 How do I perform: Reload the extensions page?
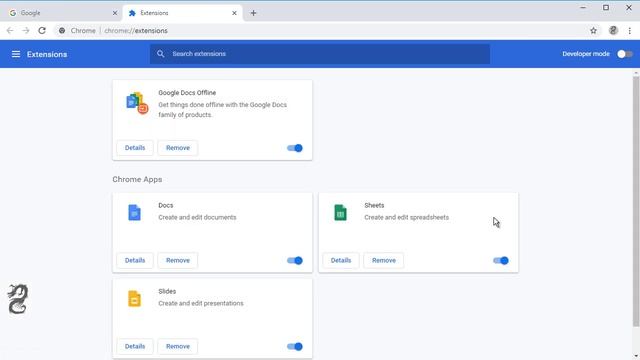click(42, 31)
